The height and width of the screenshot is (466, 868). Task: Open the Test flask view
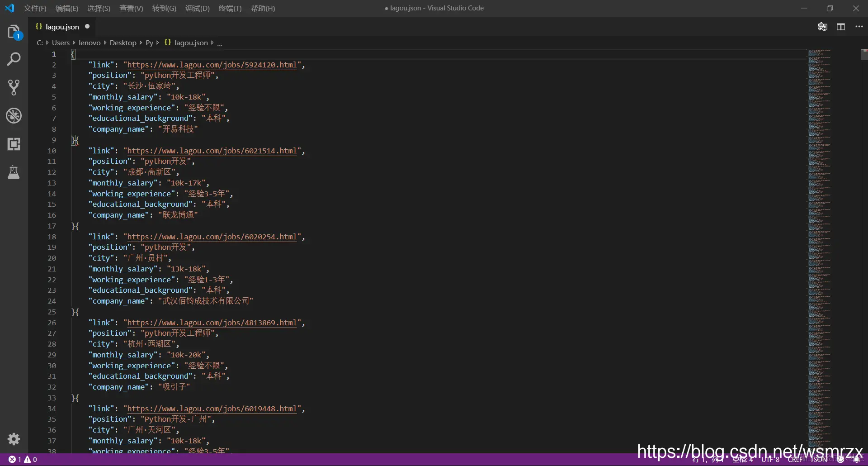14,172
